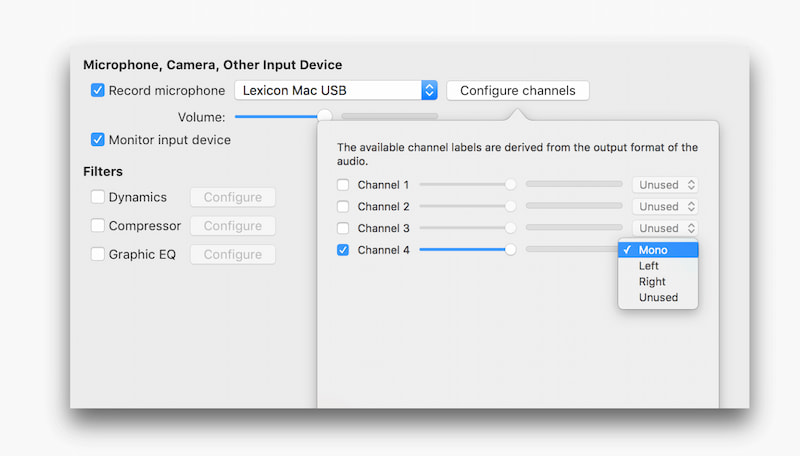800x456 pixels.
Task: Check the Channel 1 checkbox
Action: point(343,185)
